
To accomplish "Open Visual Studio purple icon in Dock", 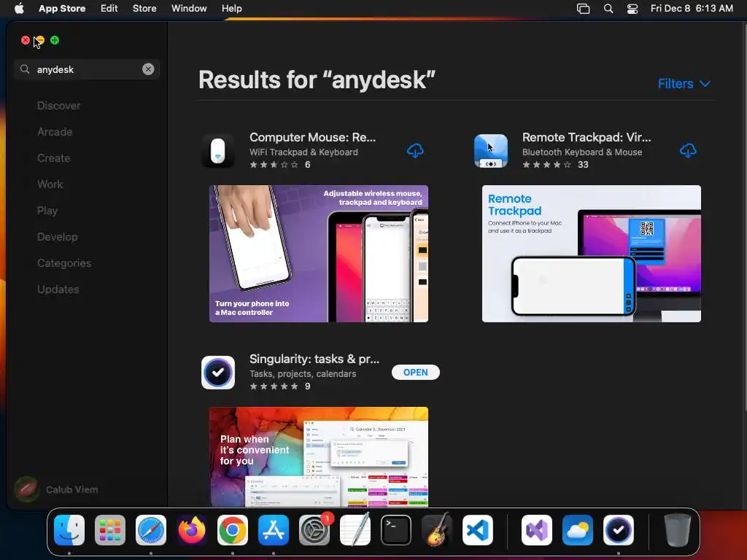I will tap(537, 530).
